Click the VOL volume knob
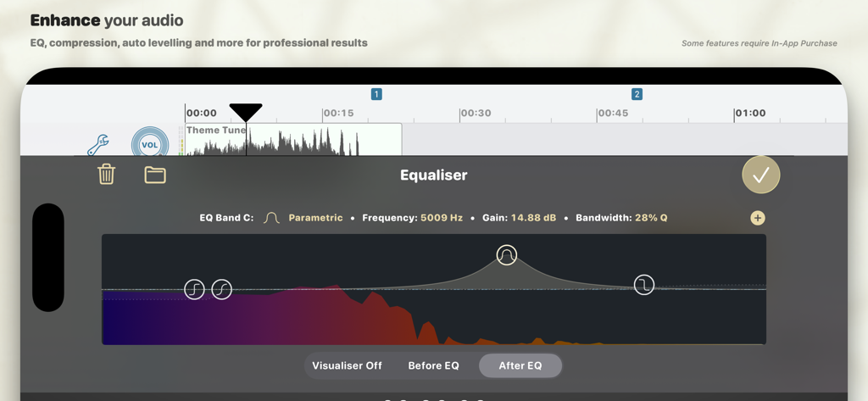 (x=150, y=145)
